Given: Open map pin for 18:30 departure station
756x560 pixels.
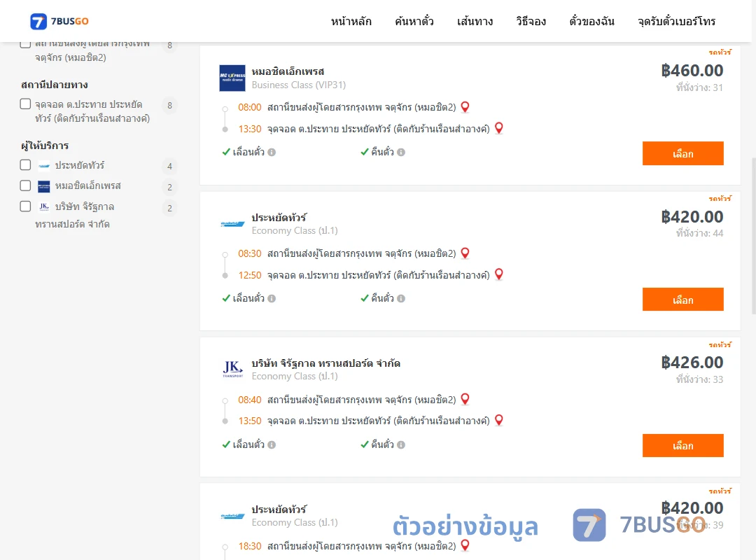Looking at the screenshot, I should coord(465,545).
